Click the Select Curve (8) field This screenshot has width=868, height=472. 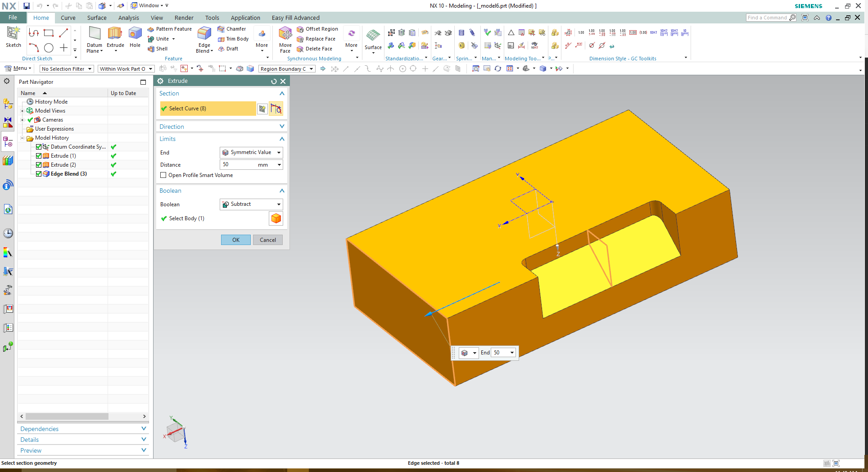[x=208, y=109]
